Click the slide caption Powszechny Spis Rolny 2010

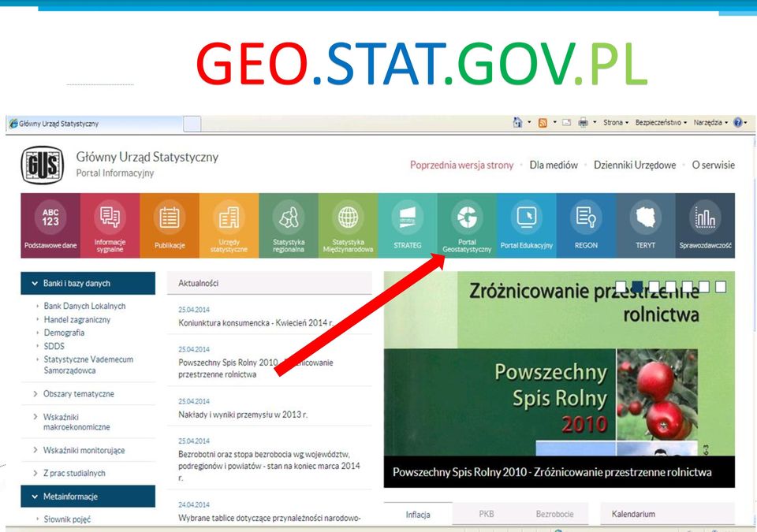click(552, 472)
